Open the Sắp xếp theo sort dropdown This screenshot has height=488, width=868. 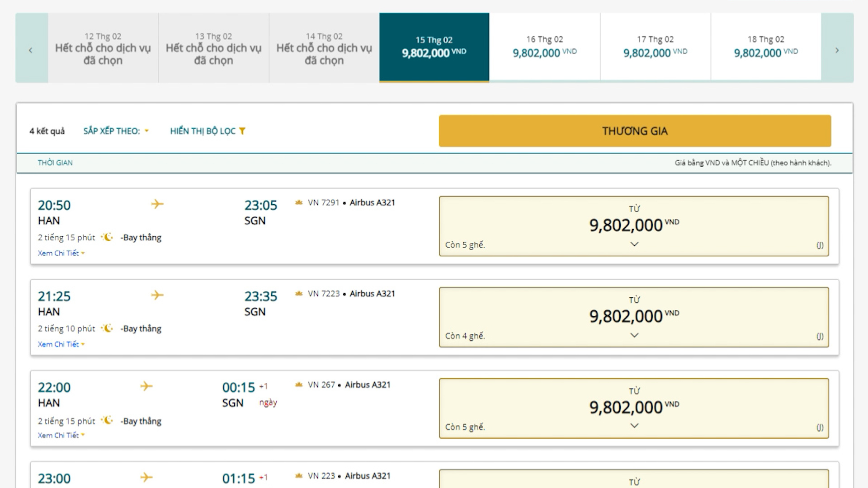point(116,131)
